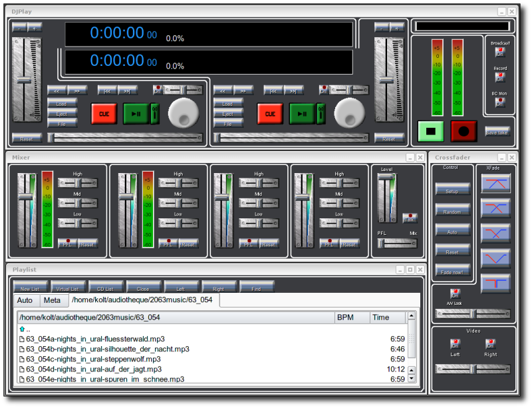Skip to next track on left deck
Screen dimensions: 532x408
128,90
